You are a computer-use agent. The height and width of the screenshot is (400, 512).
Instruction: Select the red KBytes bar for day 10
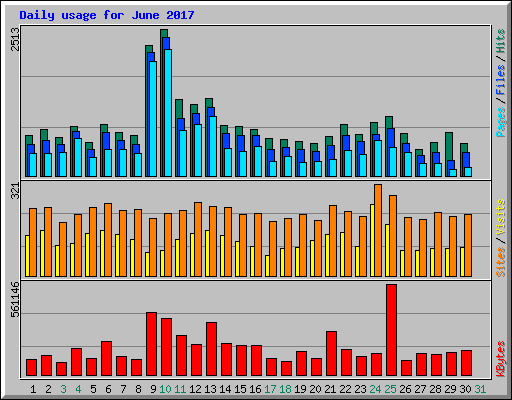click(166, 347)
